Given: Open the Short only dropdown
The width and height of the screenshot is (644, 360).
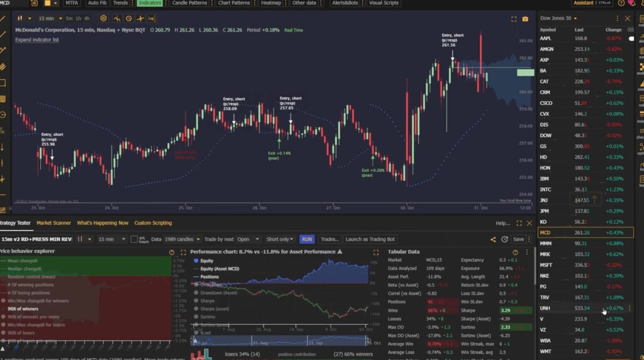Looking at the screenshot, I should [x=280, y=239].
